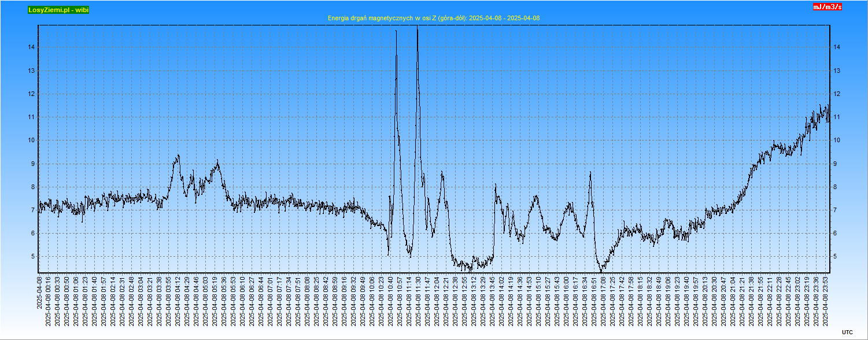Click the tallest spike top near 11:30
Image resolution: width=868 pixels, height=340 pixels.
[x=417, y=28]
